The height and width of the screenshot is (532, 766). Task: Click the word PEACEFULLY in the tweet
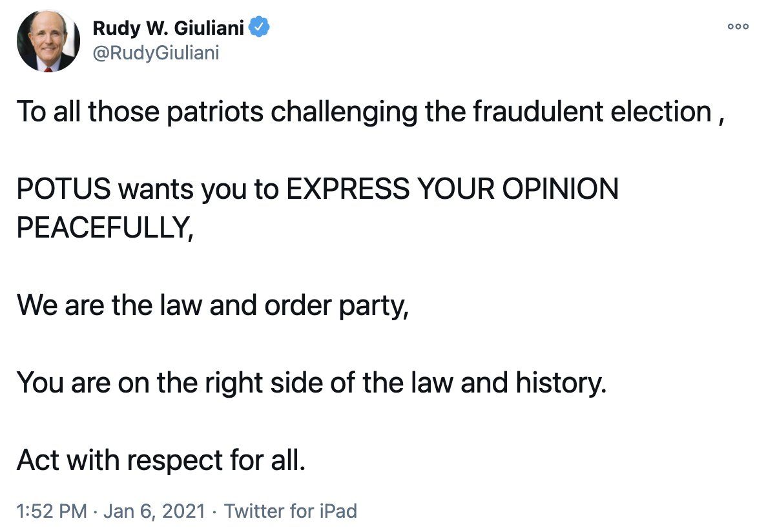pos(103,228)
